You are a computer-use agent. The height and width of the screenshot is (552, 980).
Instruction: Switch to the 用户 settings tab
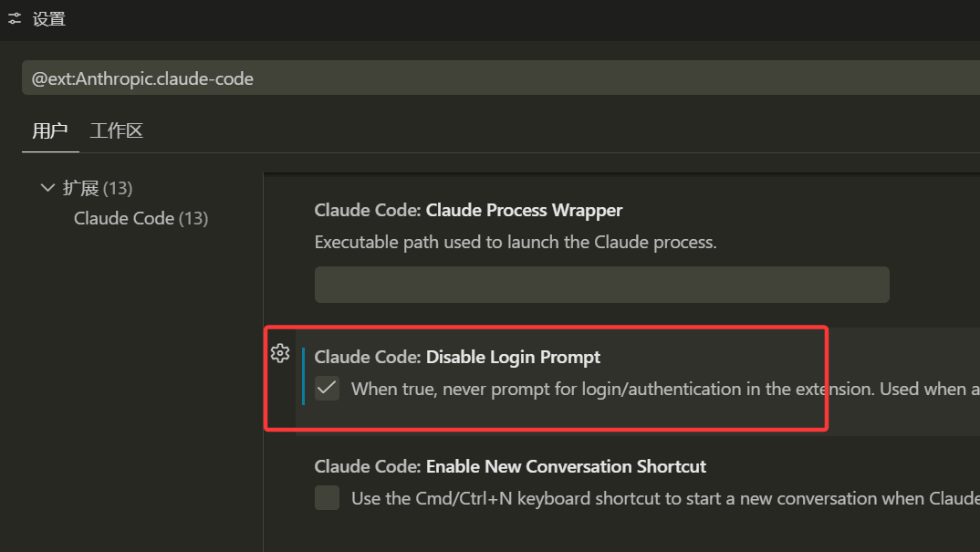tap(50, 130)
